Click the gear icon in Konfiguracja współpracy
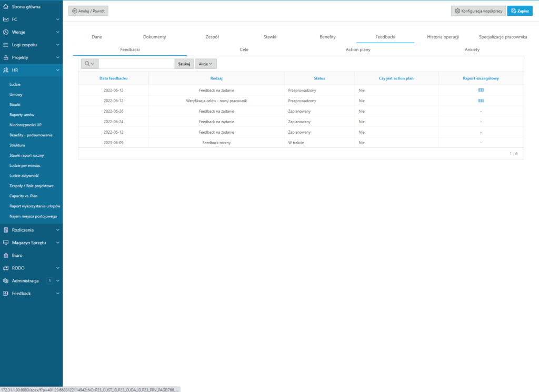Screen dimensions: 539x392 click(x=457, y=11)
